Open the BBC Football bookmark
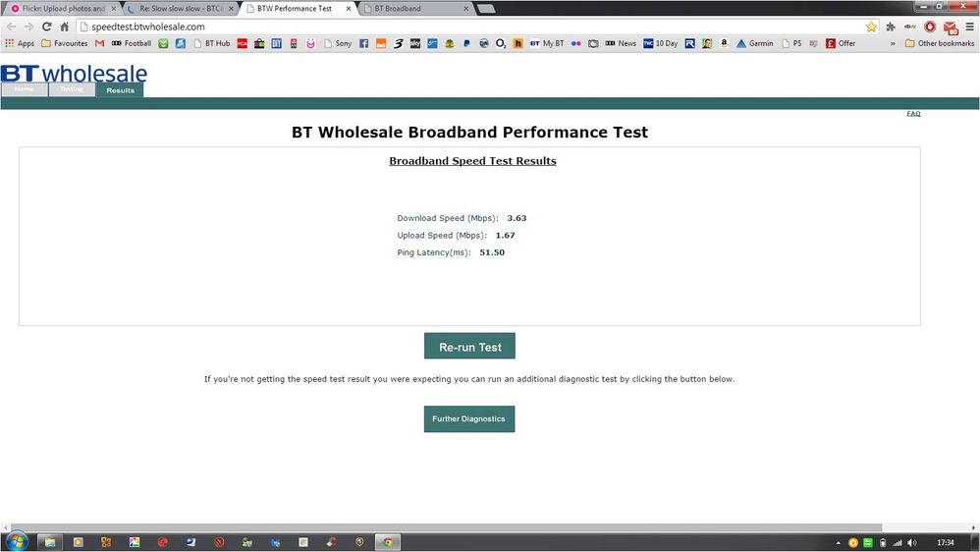This screenshot has width=980, height=552. [132, 43]
